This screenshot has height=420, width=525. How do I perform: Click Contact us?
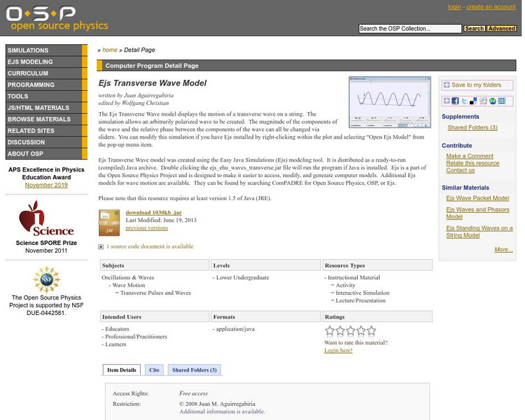click(460, 170)
